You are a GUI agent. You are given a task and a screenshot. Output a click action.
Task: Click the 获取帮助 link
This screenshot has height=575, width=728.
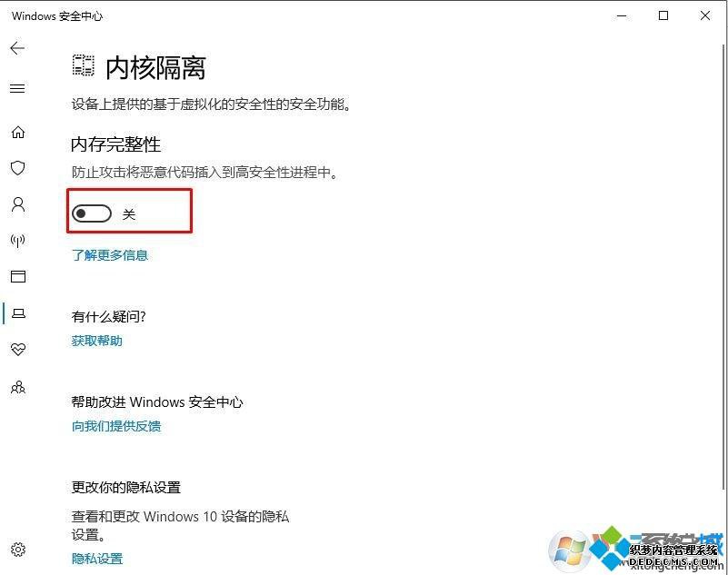point(96,342)
